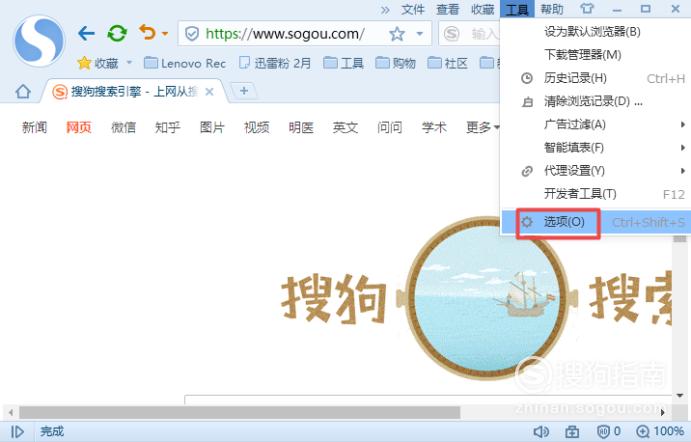Open the 收藏 menu in menu bar
This screenshot has height=442, width=691.
point(483,9)
